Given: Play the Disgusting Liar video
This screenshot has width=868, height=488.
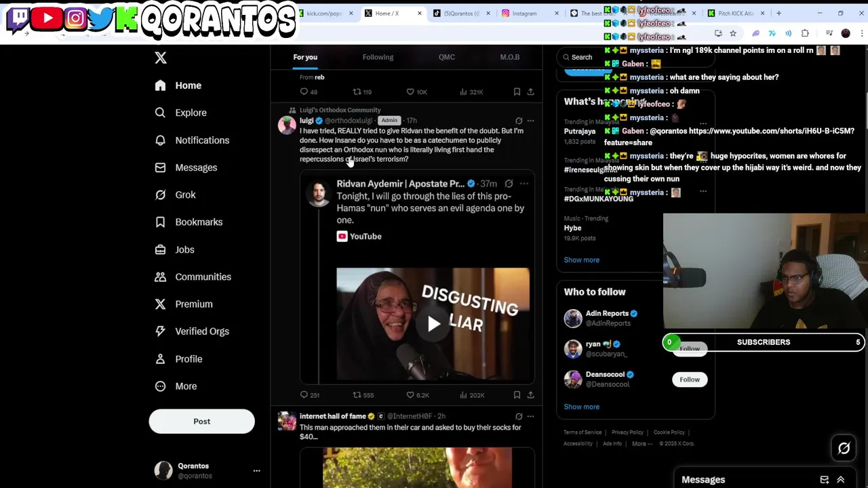Looking at the screenshot, I should (433, 324).
